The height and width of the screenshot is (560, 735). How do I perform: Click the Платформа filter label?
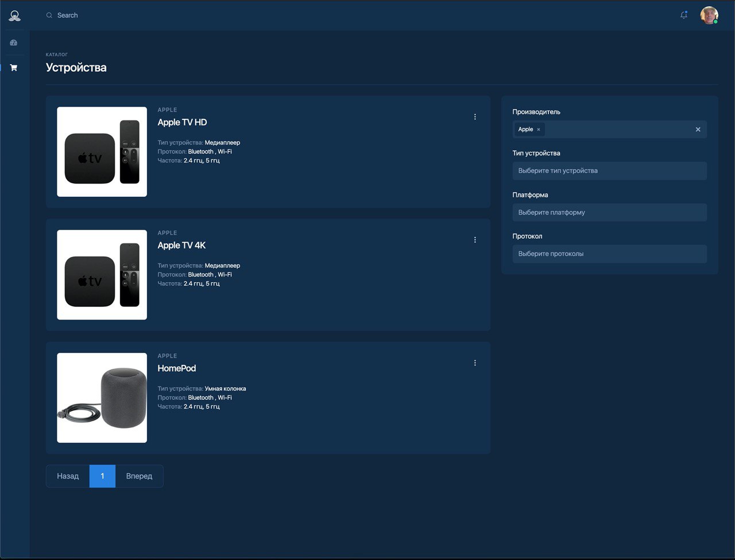pyautogui.click(x=530, y=195)
